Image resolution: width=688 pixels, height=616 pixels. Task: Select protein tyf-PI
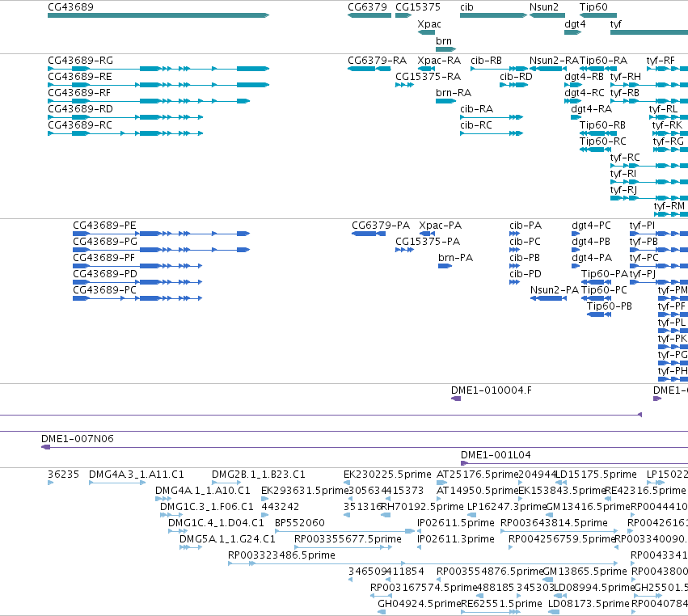[x=659, y=234]
